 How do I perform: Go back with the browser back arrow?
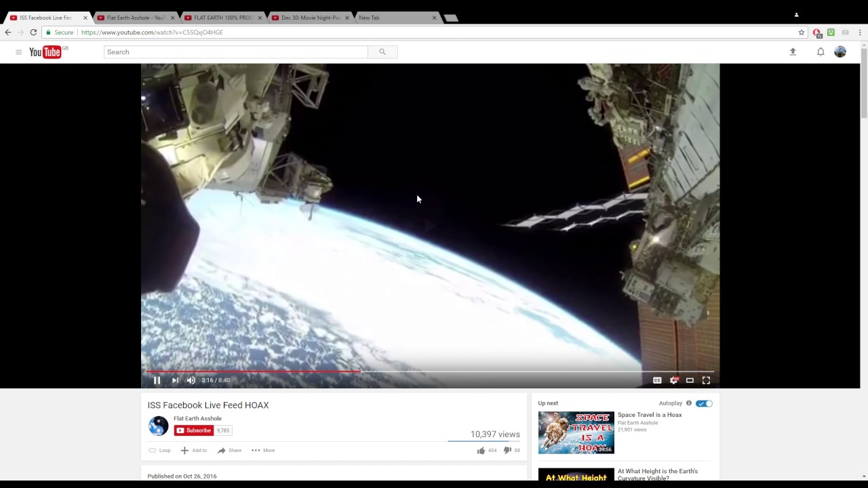pyautogui.click(x=8, y=32)
